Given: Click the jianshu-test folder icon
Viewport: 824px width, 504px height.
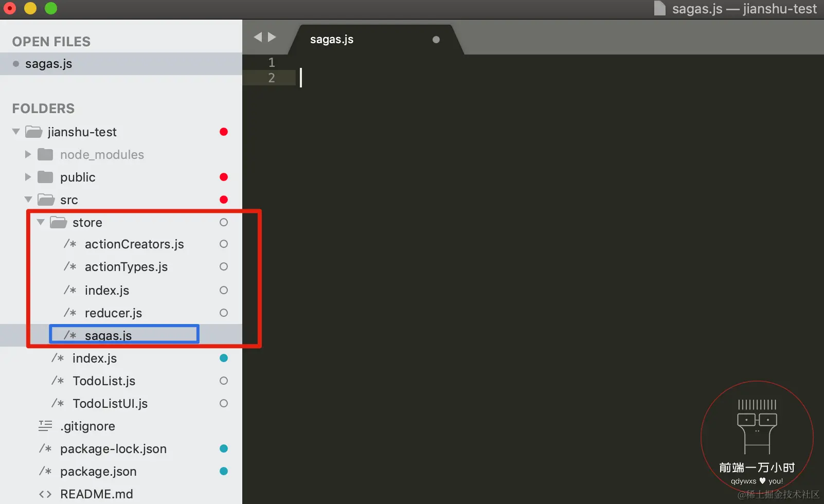Looking at the screenshot, I should tap(34, 132).
